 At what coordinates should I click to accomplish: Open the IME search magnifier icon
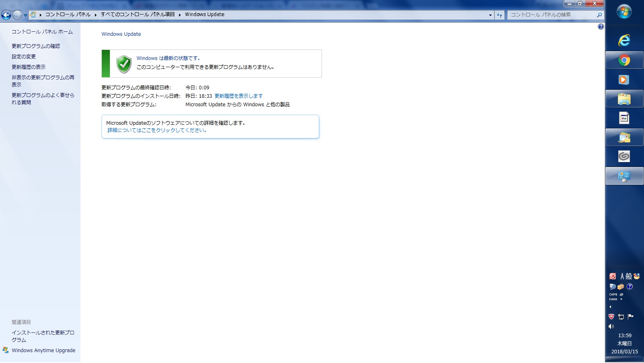coord(613,287)
